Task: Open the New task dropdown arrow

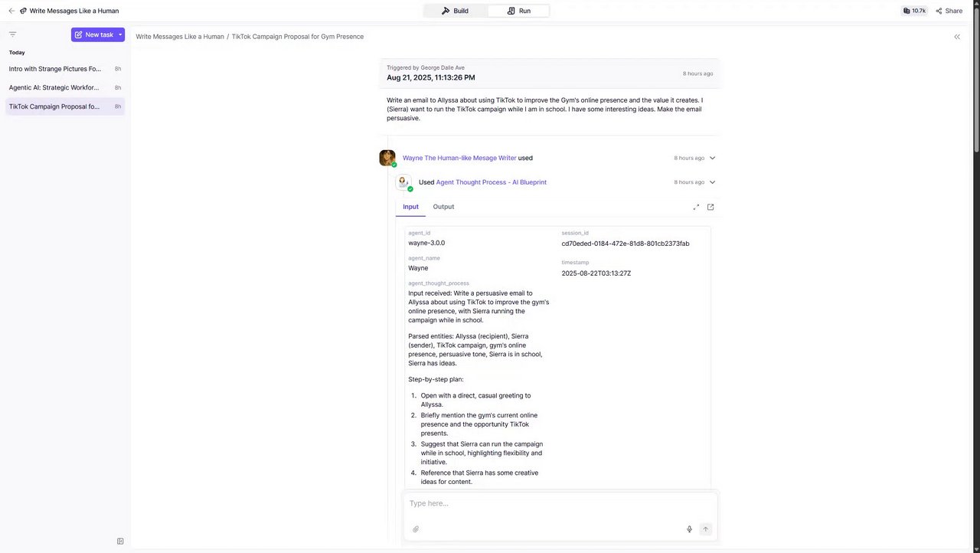Action: coord(120,34)
